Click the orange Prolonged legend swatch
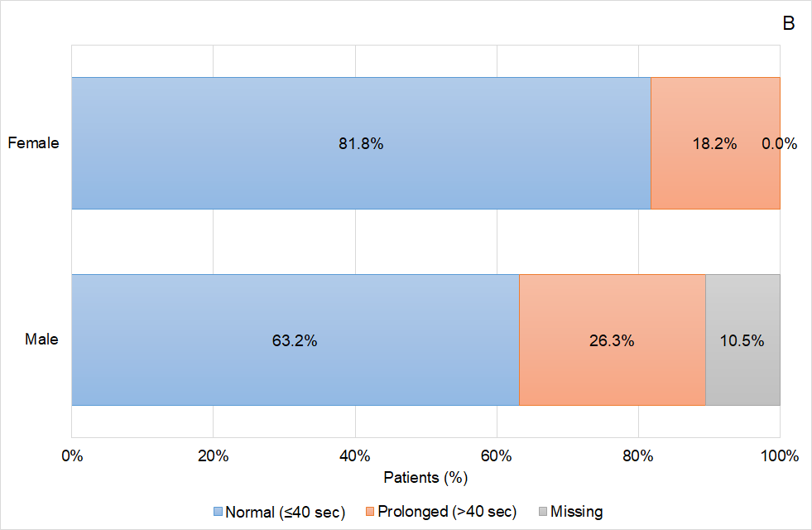The image size is (812, 530). (371, 512)
